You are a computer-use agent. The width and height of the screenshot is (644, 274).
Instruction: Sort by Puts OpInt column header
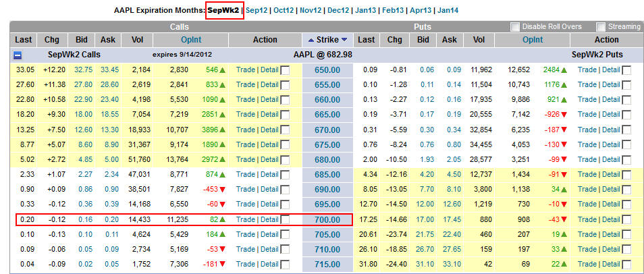click(533, 40)
